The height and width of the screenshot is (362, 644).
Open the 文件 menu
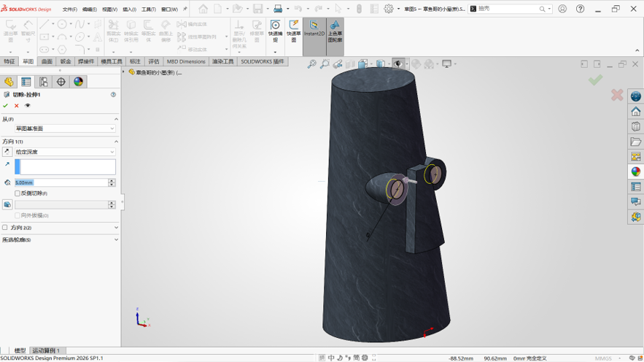[70, 9]
